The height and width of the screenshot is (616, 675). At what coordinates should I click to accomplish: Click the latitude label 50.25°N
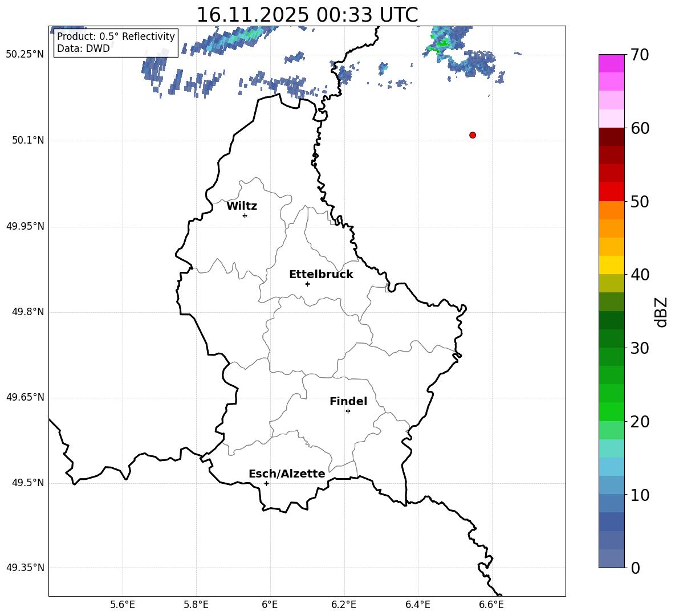[x=25, y=55]
